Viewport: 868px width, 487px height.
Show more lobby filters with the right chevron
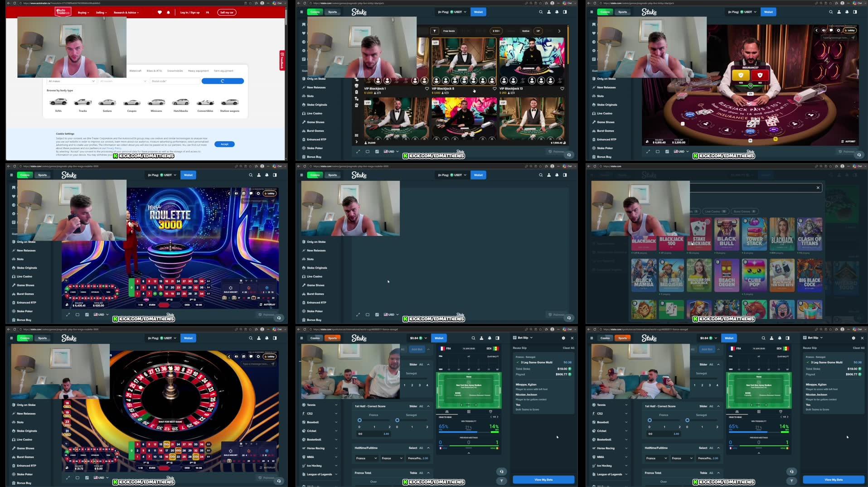(x=559, y=31)
